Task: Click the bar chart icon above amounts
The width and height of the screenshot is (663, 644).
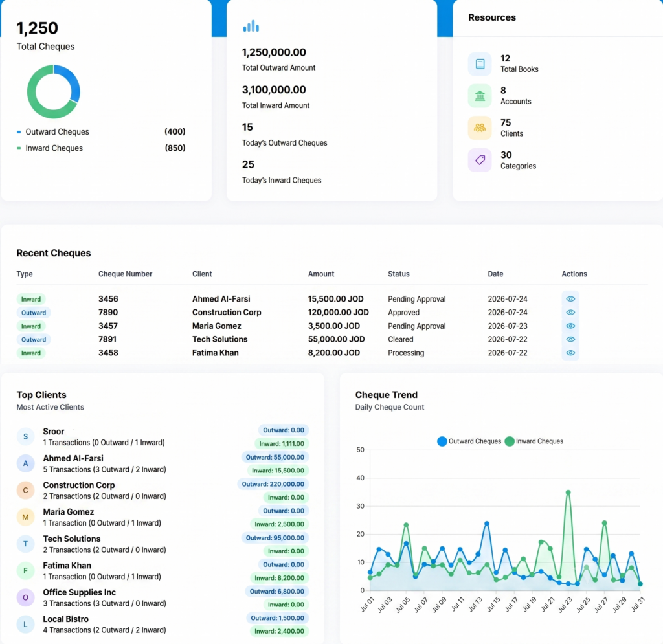Action: point(251,26)
